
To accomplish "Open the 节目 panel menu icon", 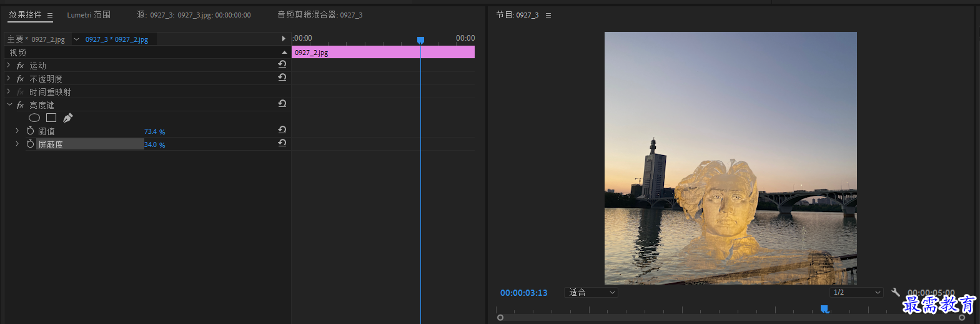I will tap(548, 15).
